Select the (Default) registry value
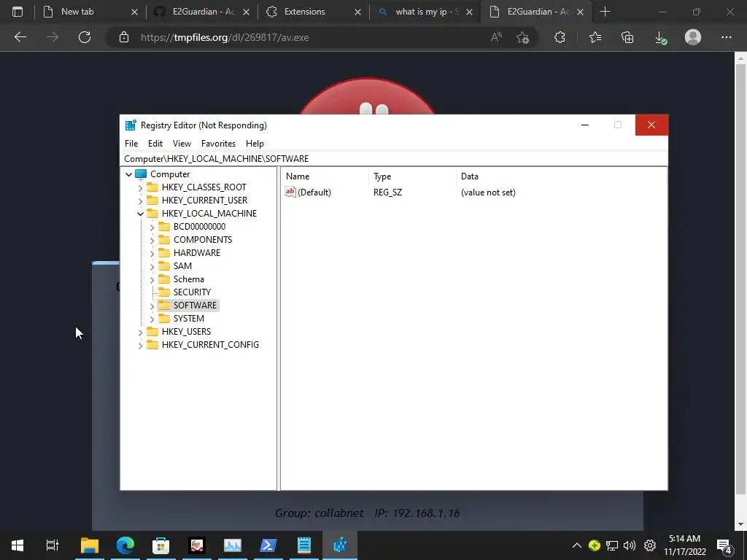 point(314,192)
